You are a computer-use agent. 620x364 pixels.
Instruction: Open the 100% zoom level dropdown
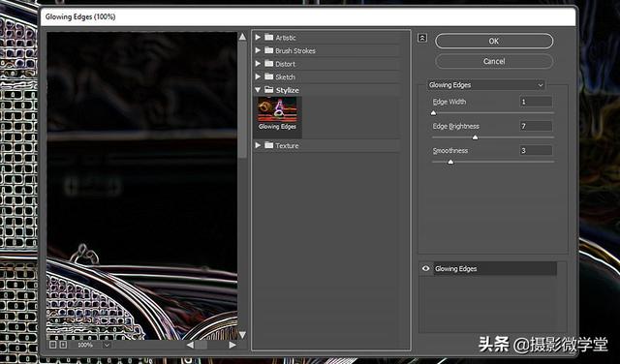pos(107,345)
